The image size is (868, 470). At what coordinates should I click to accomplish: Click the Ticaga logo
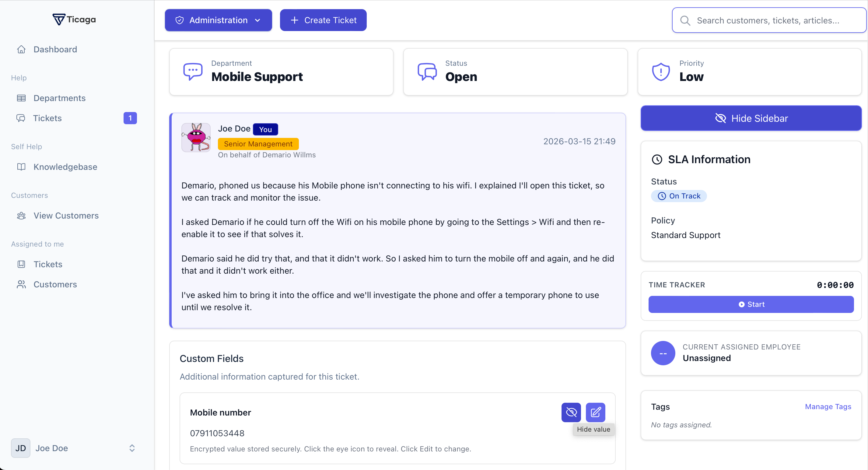74,19
